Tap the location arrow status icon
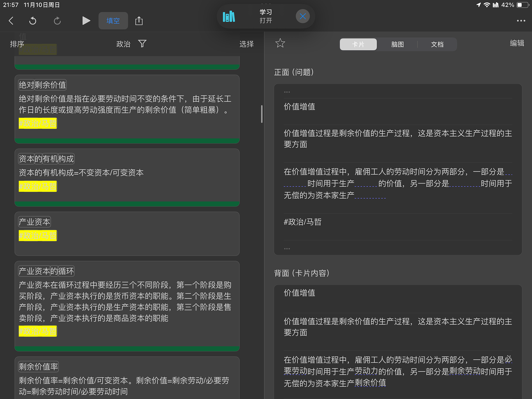 point(479,5)
